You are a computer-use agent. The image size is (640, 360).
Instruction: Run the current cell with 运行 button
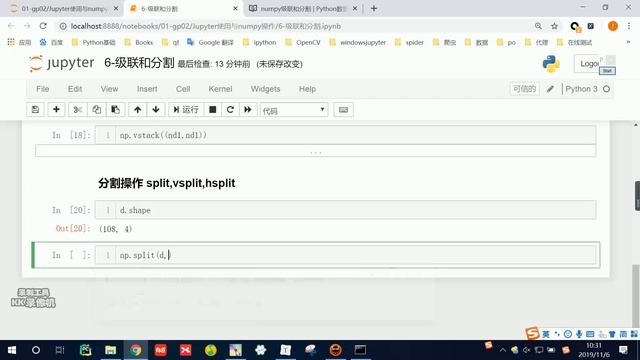[x=186, y=109]
